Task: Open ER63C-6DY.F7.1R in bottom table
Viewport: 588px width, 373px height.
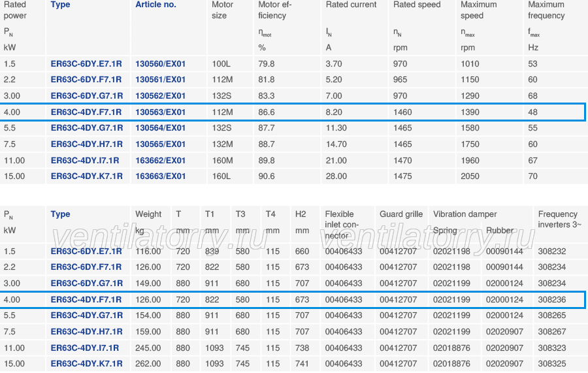Action: 86,267
